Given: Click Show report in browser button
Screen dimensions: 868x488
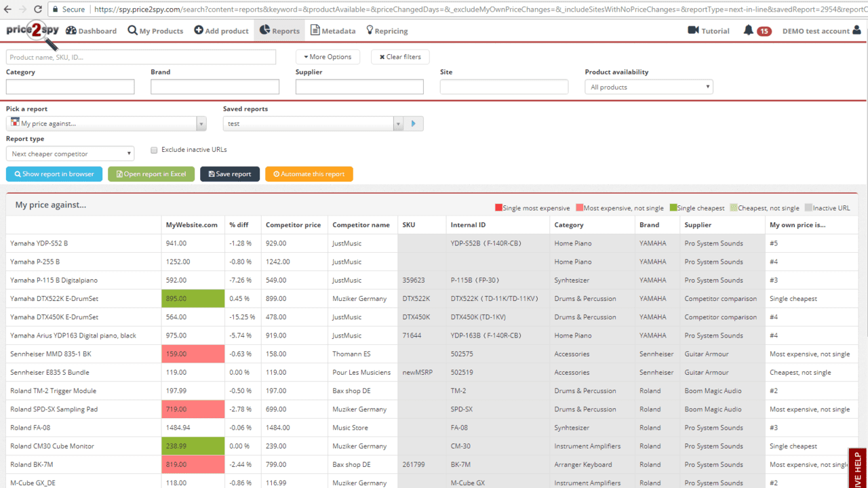Looking at the screenshot, I should [x=54, y=174].
